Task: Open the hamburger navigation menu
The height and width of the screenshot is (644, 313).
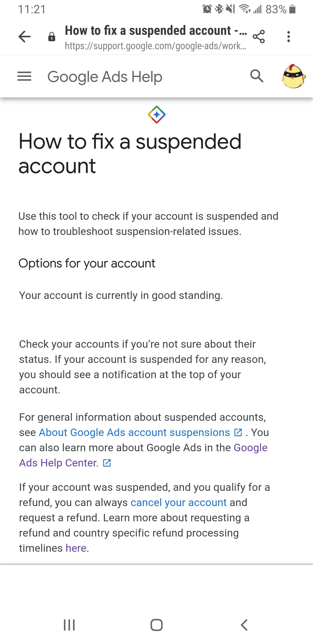Action: point(24,76)
